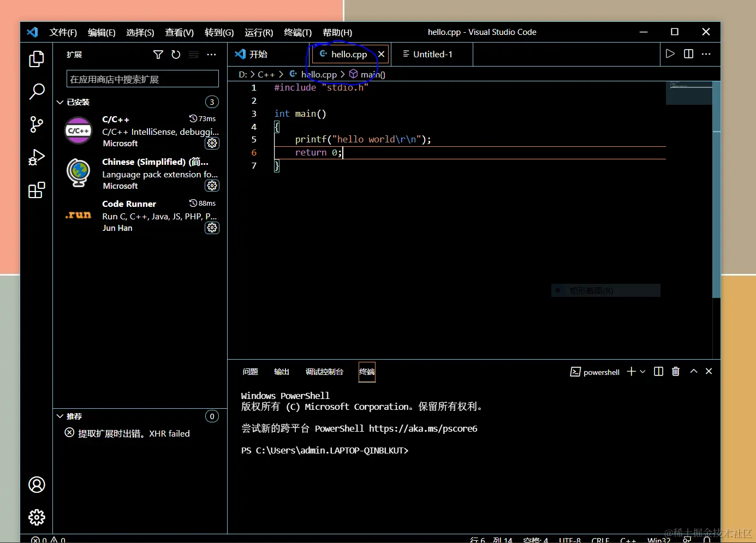Viewport: 756px width, 543px height.
Task: Open the Search view in activity bar
Action: click(37, 92)
